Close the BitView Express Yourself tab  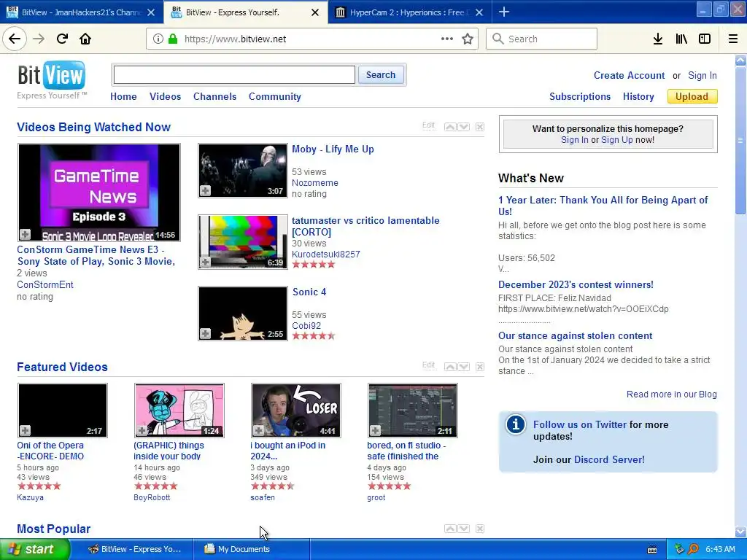click(x=315, y=12)
